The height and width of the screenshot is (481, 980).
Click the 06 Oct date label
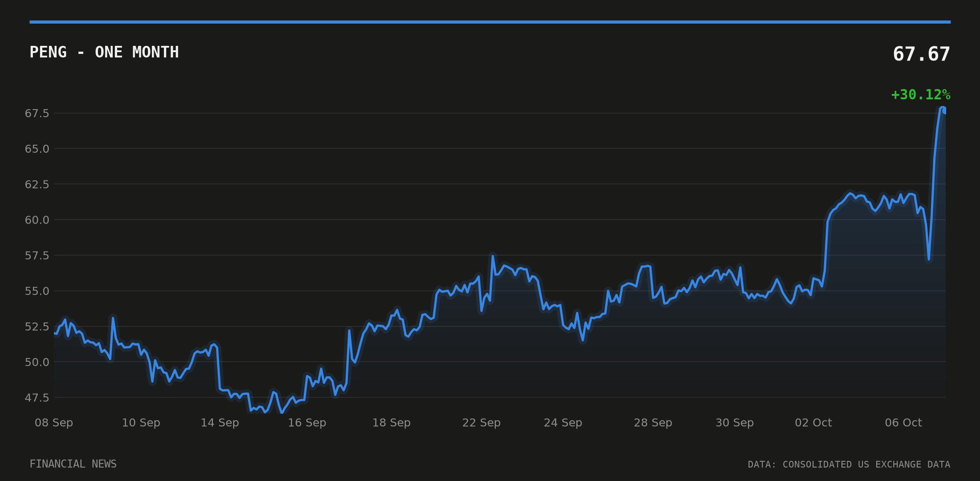[903, 423]
